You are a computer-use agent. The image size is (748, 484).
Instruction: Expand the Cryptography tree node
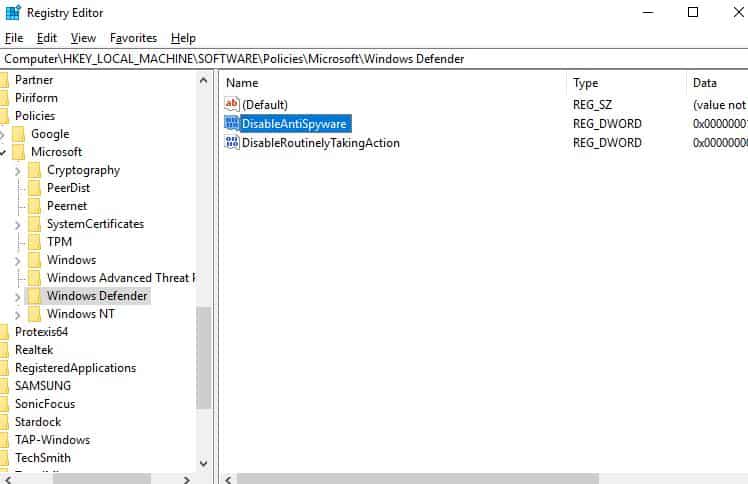(x=18, y=170)
